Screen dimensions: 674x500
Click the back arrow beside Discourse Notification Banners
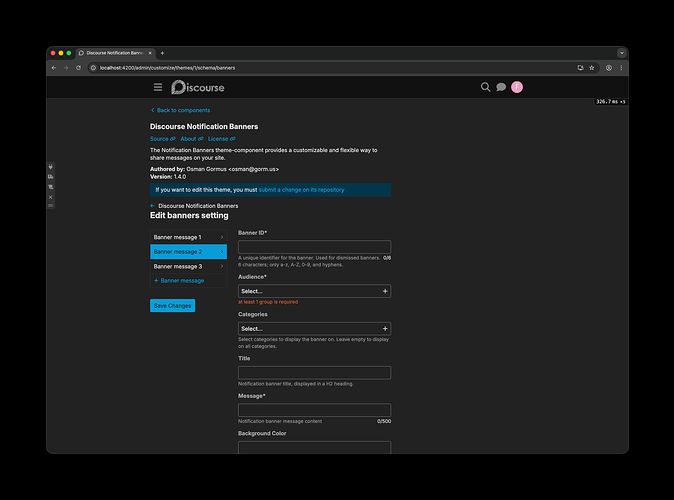pyautogui.click(x=152, y=206)
